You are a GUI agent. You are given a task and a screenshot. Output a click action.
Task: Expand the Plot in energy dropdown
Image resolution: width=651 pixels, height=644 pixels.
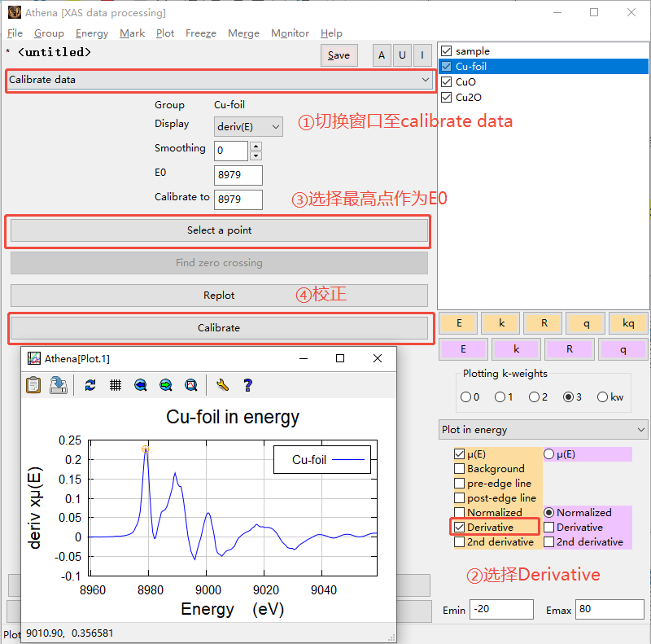click(x=544, y=430)
